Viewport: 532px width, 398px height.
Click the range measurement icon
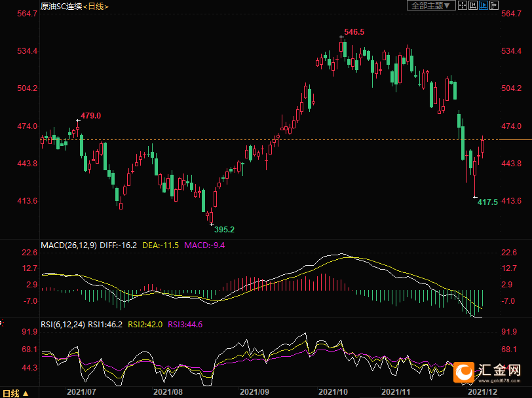tap(473, 6)
